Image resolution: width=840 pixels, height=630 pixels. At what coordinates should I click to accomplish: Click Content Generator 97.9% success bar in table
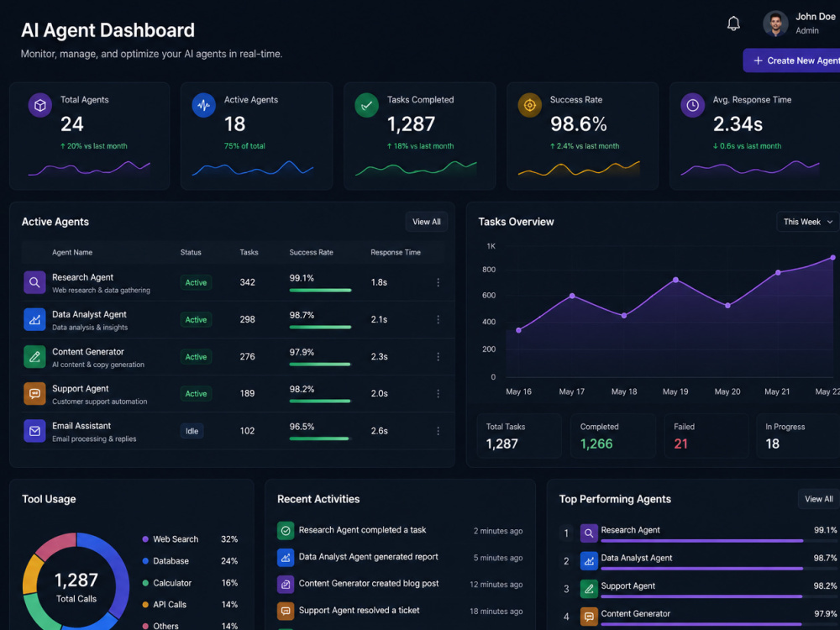(x=320, y=365)
